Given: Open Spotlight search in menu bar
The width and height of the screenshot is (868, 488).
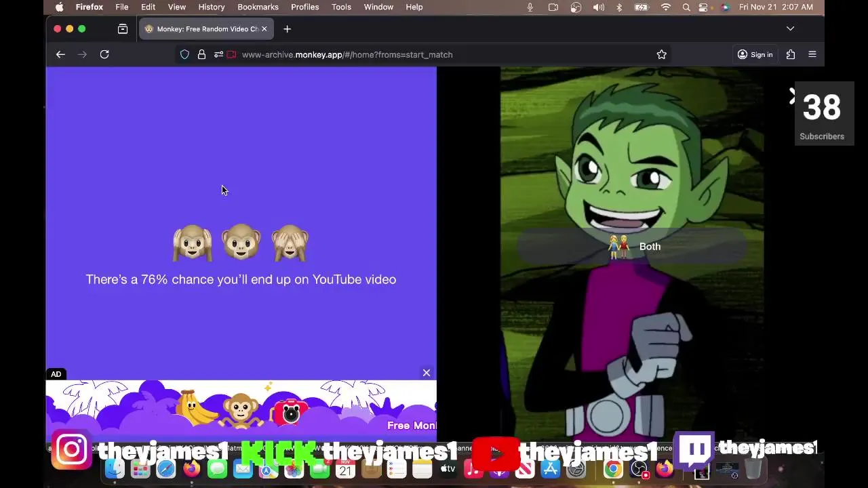Looking at the screenshot, I should coord(686,7).
